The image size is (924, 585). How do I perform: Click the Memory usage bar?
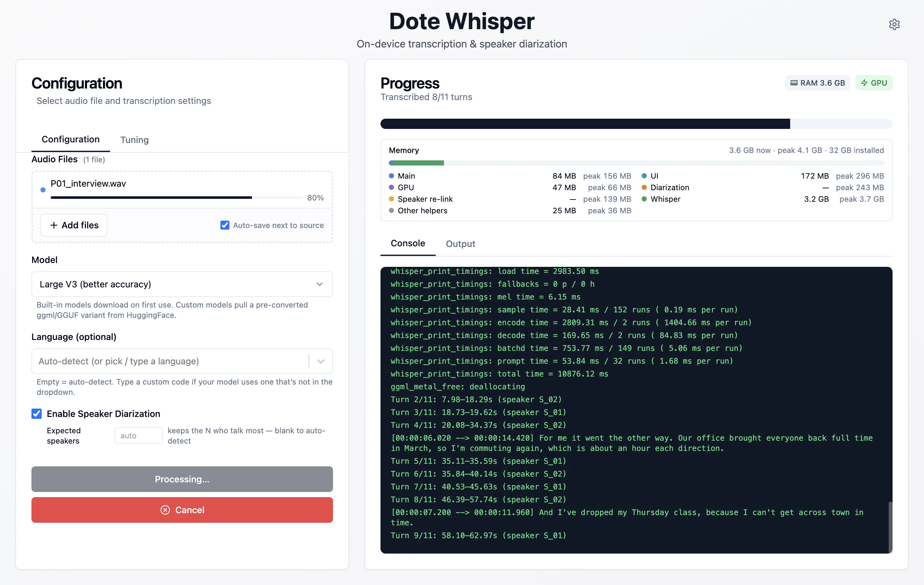pos(636,163)
